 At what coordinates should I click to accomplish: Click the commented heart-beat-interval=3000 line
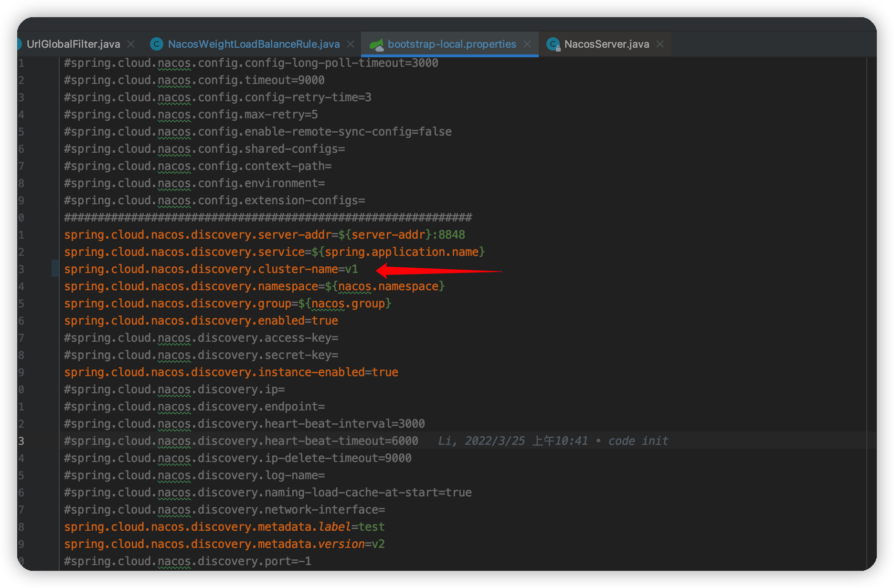pos(245,424)
